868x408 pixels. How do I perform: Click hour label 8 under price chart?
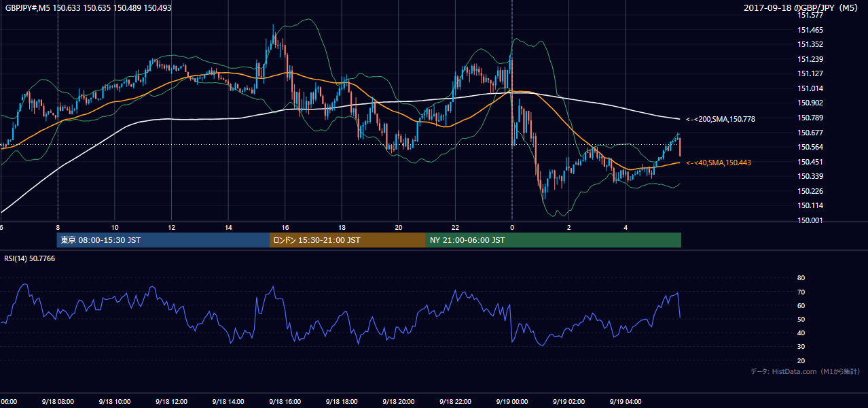58,228
